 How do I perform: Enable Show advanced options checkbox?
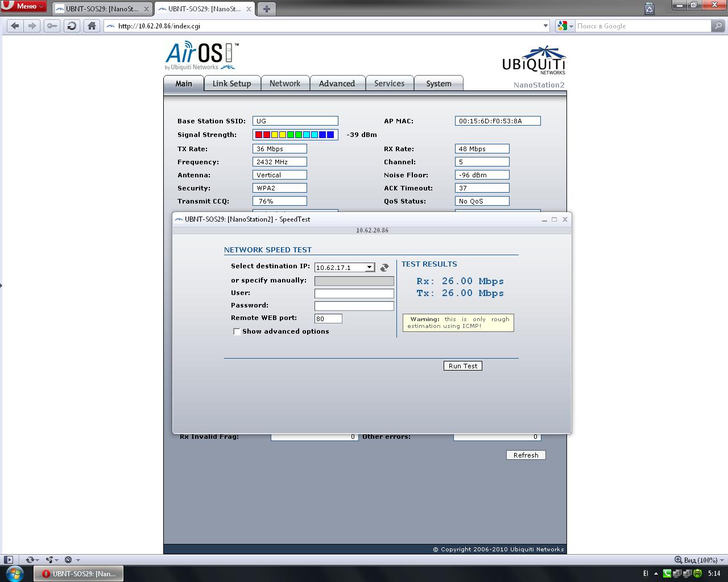237,331
